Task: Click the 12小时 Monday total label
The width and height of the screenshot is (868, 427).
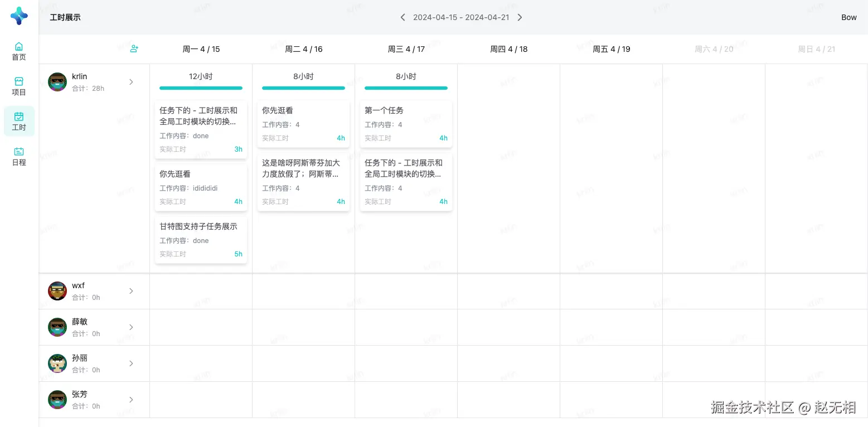Action: coord(201,76)
